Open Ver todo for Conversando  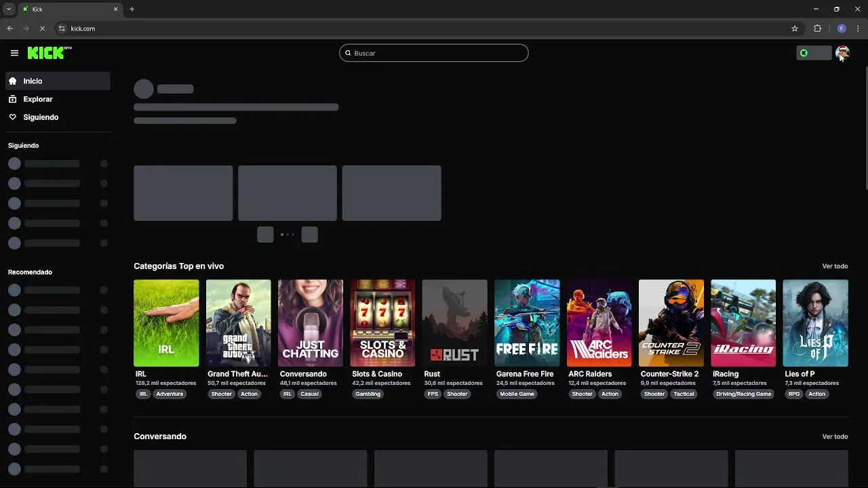tap(835, 436)
